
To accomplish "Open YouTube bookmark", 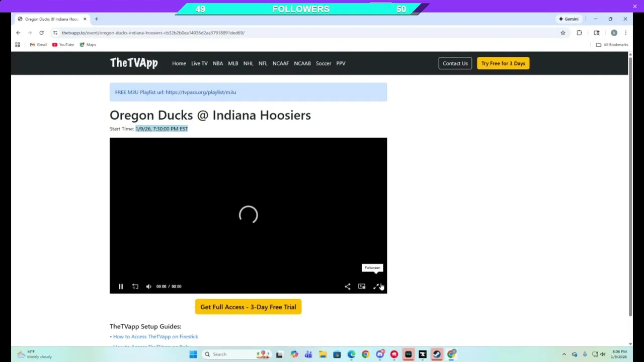I will (63, 45).
